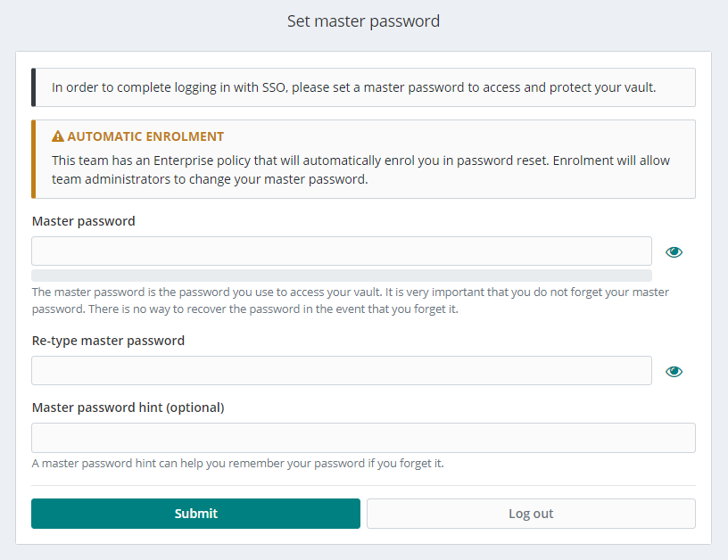
Task: Click the warning triangle in Automatic Enrolment banner
Action: coord(56,136)
